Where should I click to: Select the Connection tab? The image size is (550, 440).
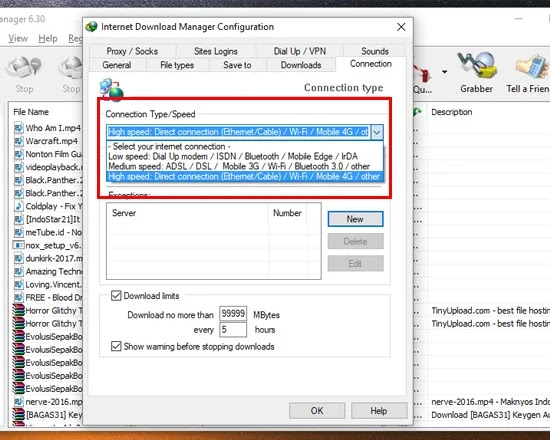pos(371,64)
